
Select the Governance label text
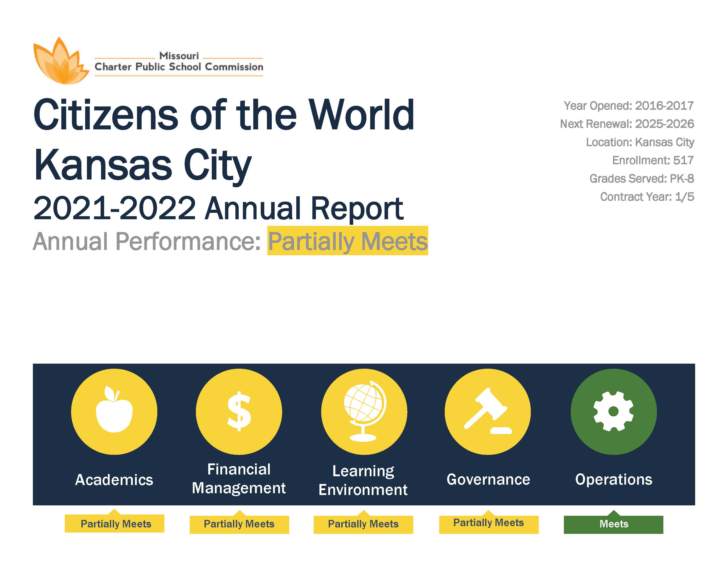tap(488, 480)
